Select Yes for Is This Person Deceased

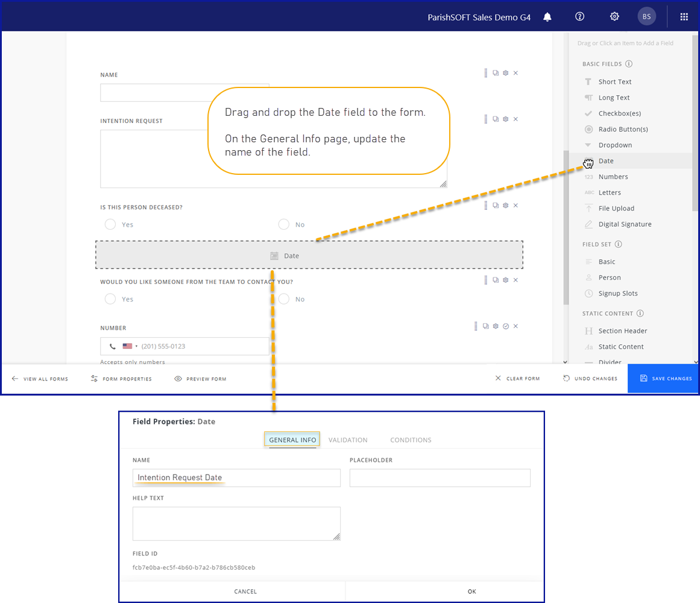coord(110,224)
